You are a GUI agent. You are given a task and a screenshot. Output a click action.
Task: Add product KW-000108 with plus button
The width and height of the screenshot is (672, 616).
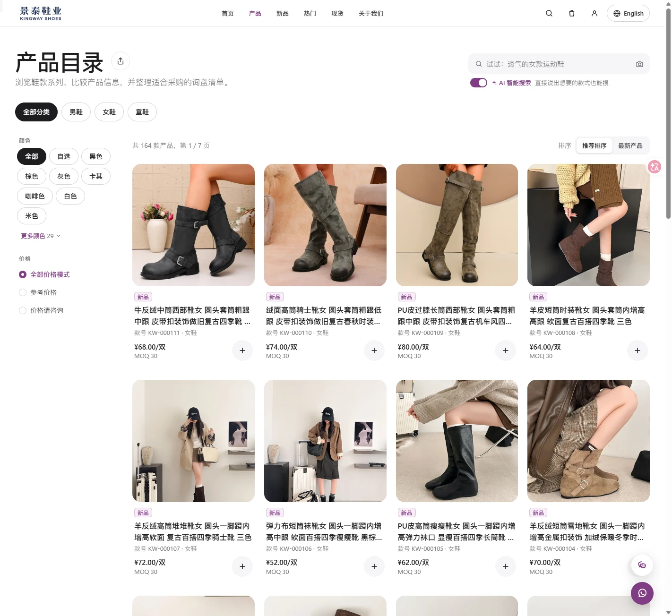[638, 351]
